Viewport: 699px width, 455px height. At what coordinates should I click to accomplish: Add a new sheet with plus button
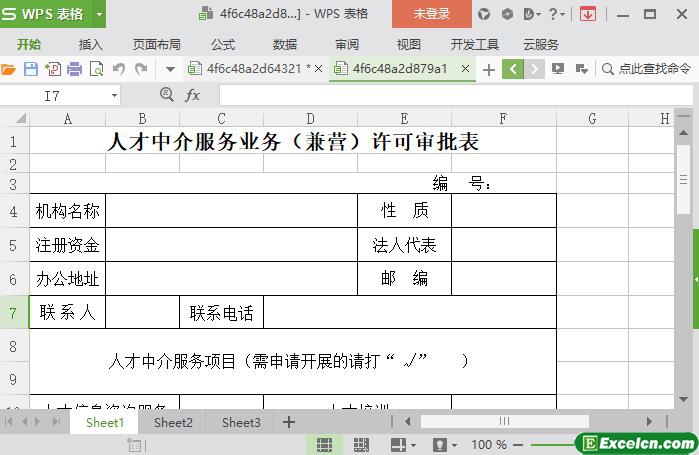289,422
